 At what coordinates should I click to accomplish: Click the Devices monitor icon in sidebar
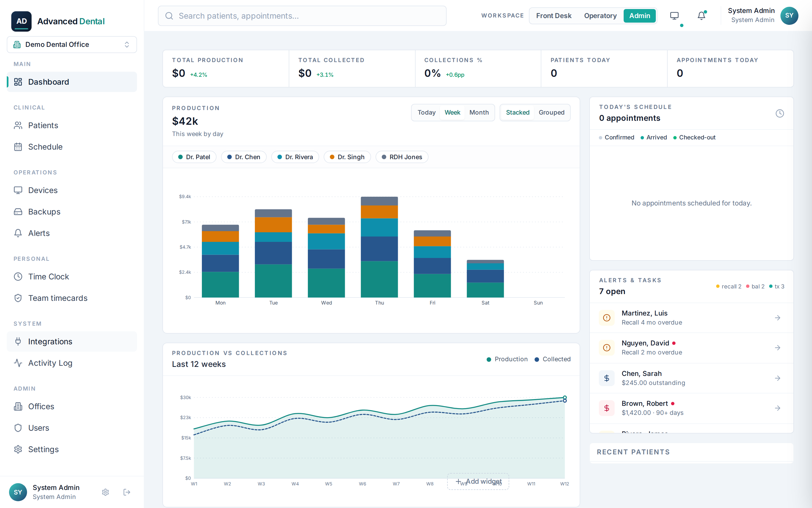tap(18, 190)
